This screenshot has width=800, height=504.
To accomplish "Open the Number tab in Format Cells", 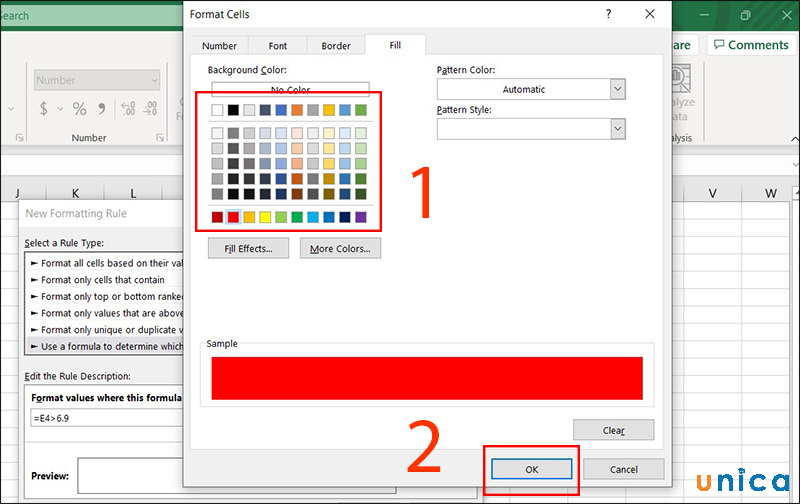I will [219, 46].
